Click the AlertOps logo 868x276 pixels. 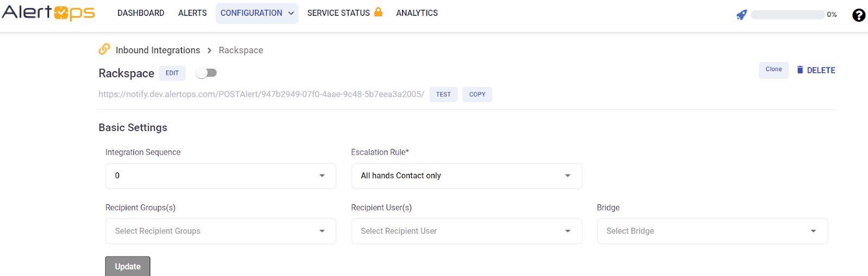(48, 12)
